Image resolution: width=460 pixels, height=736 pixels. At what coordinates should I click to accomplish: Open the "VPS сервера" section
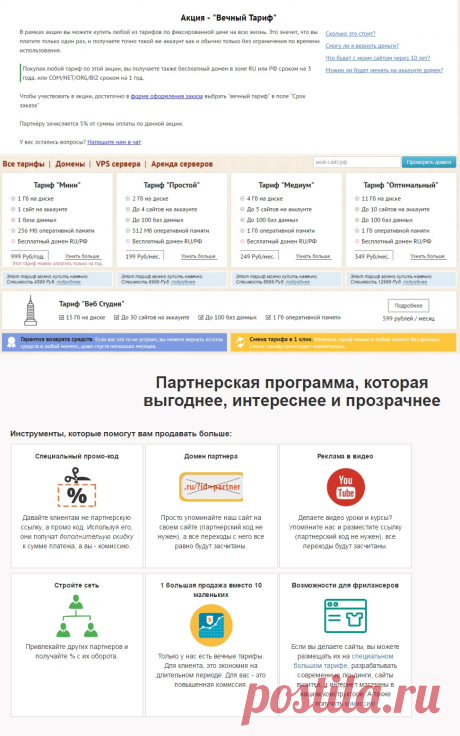coord(118,164)
